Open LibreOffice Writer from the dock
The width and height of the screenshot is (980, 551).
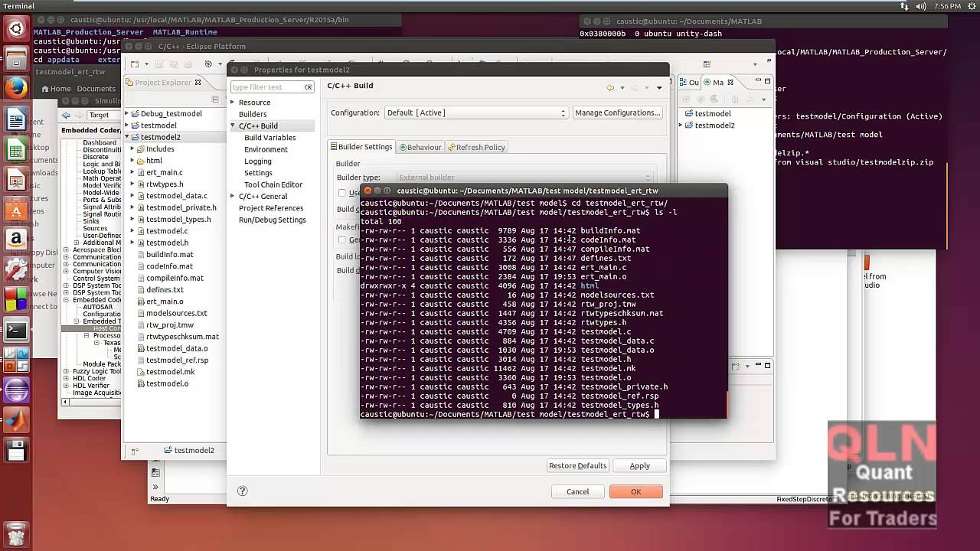(x=16, y=119)
